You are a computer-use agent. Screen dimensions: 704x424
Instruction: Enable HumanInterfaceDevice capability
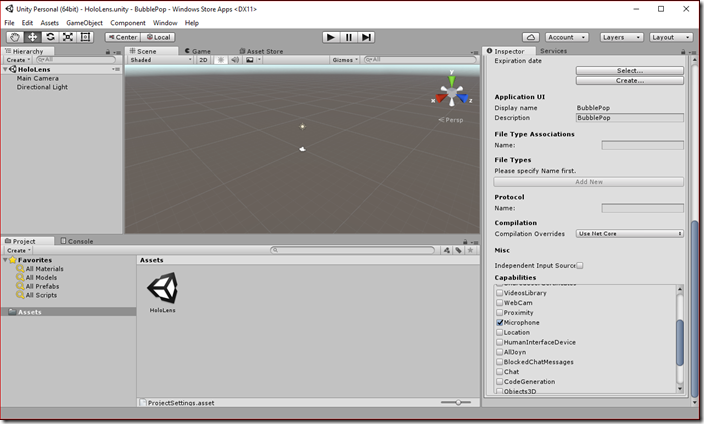coord(499,342)
